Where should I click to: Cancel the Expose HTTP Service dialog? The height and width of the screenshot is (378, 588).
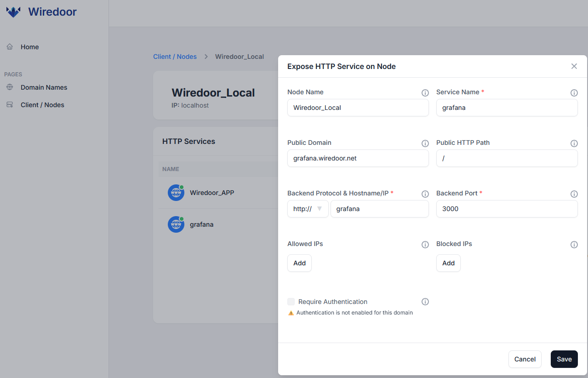(525, 359)
